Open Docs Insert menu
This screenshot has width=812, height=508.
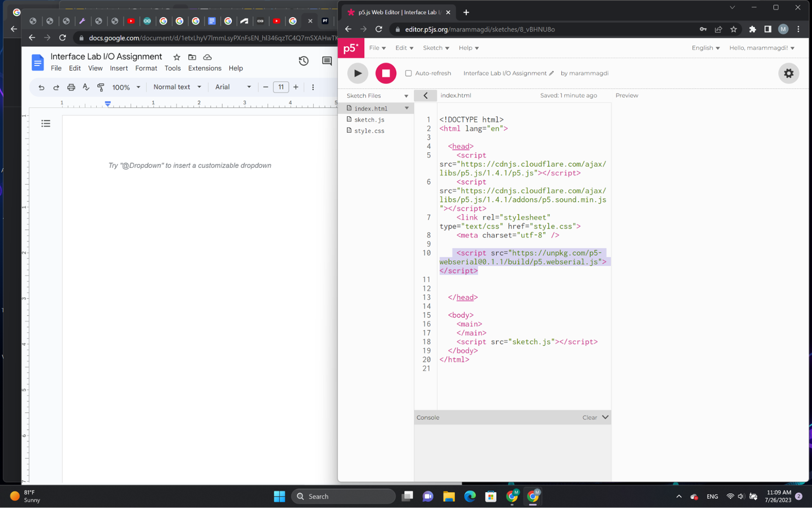(119, 68)
